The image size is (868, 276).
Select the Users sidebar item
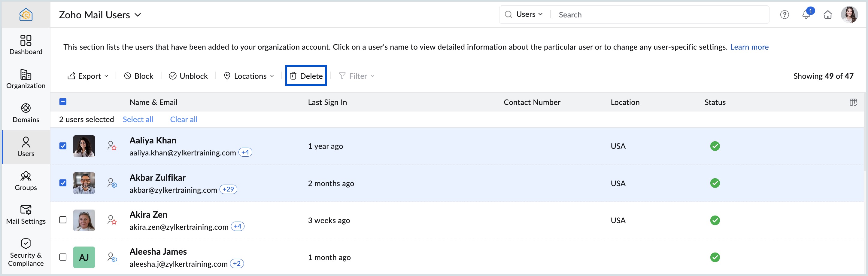click(26, 147)
